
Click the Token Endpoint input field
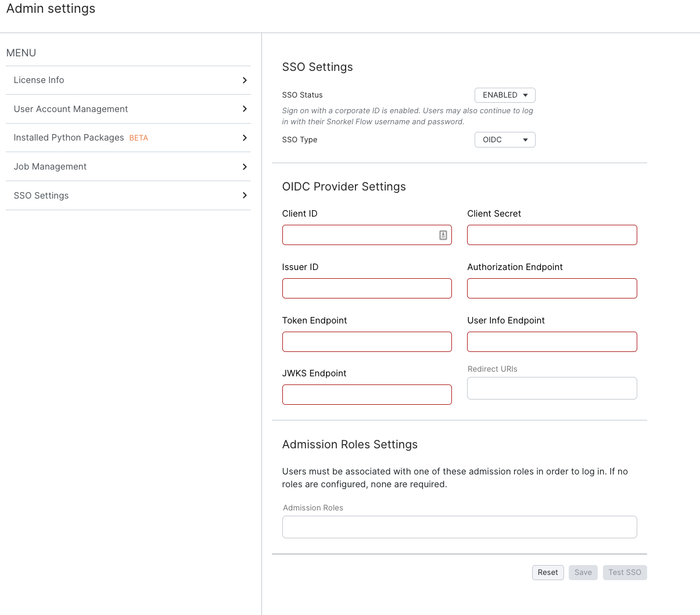coord(367,342)
